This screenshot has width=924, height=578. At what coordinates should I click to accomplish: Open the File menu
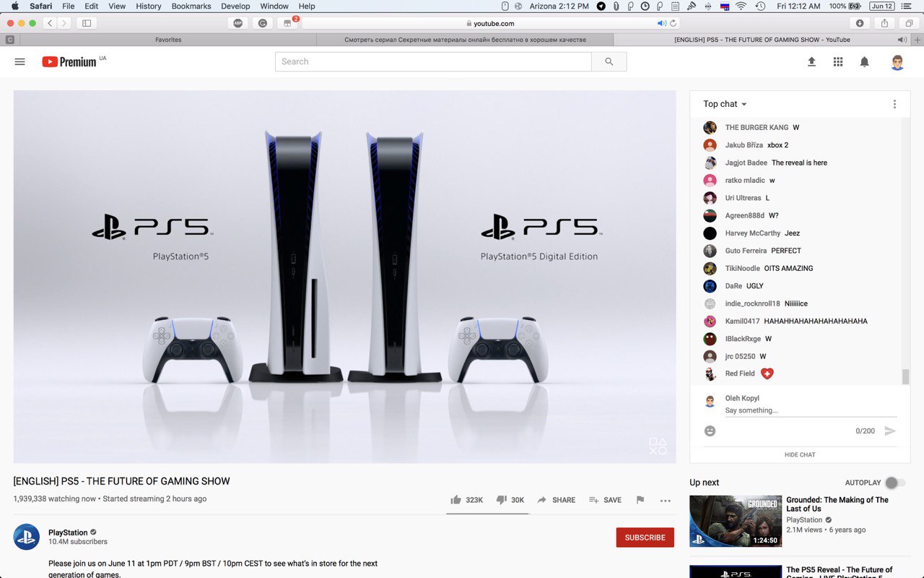69,6
